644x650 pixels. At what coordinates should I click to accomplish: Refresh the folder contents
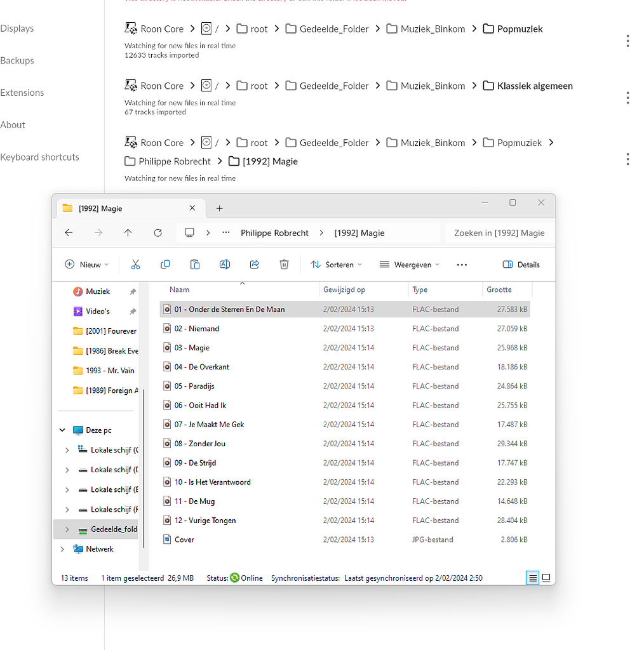point(158,232)
